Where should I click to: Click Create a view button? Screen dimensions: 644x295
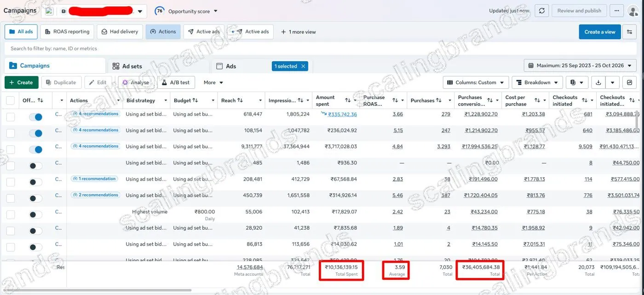599,32
